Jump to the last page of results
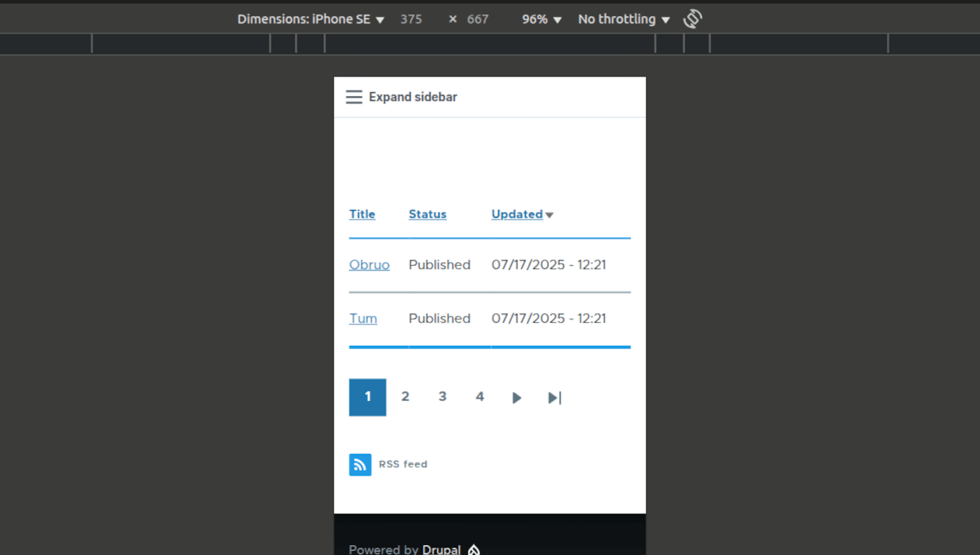Image resolution: width=980 pixels, height=555 pixels. coord(554,397)
